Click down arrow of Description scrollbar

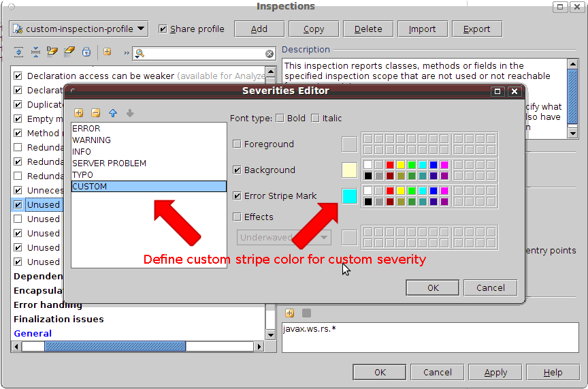[572, 133]
